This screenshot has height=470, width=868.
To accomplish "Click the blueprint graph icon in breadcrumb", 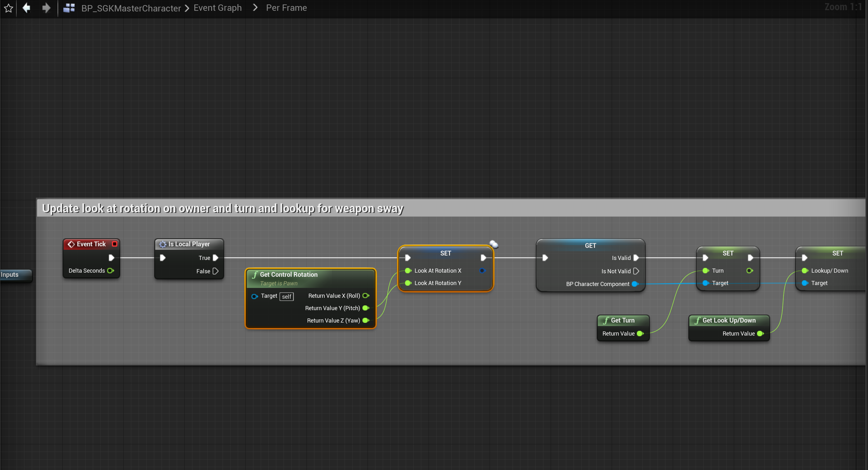I will (x=69, y=8).
